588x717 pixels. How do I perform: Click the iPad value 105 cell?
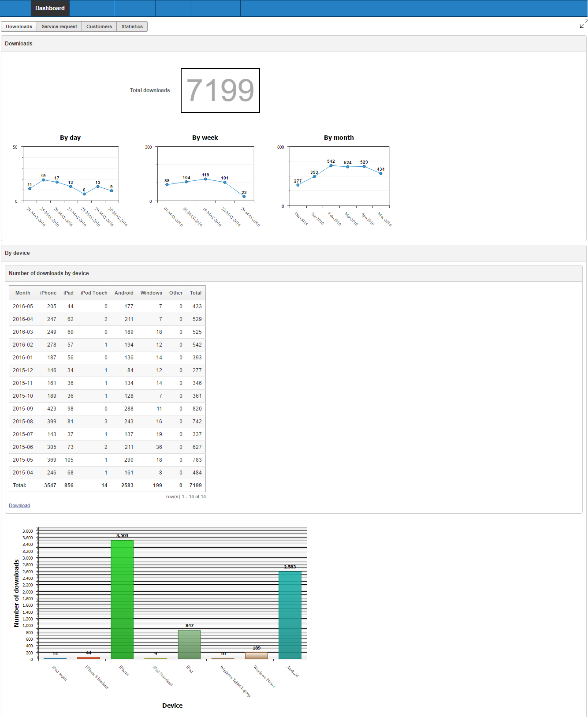click(69, 460)
